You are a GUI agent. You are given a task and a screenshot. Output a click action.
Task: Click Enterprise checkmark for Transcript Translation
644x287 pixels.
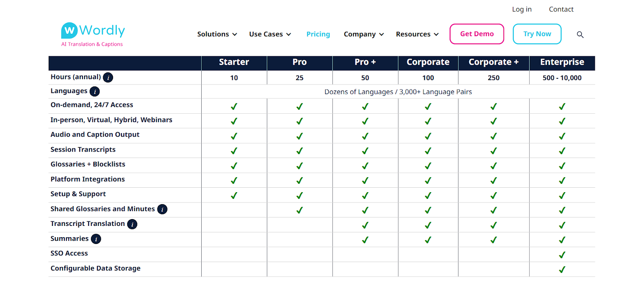pyautogui.click(x=562, y=225)
